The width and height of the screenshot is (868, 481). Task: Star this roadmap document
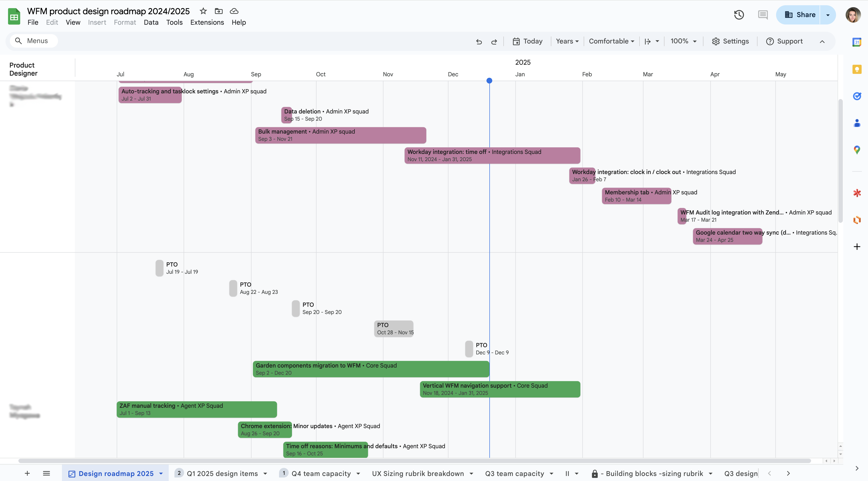(x=203, y=11)
